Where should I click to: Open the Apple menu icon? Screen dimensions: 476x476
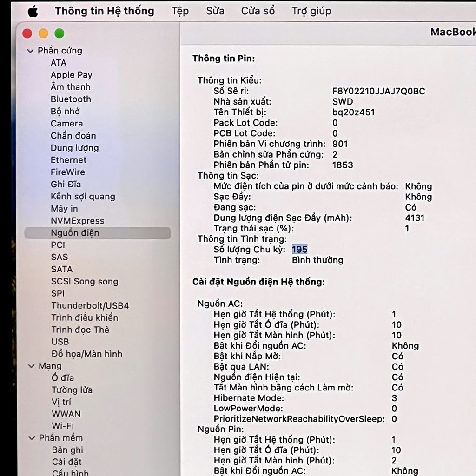(x=33, y=11)
